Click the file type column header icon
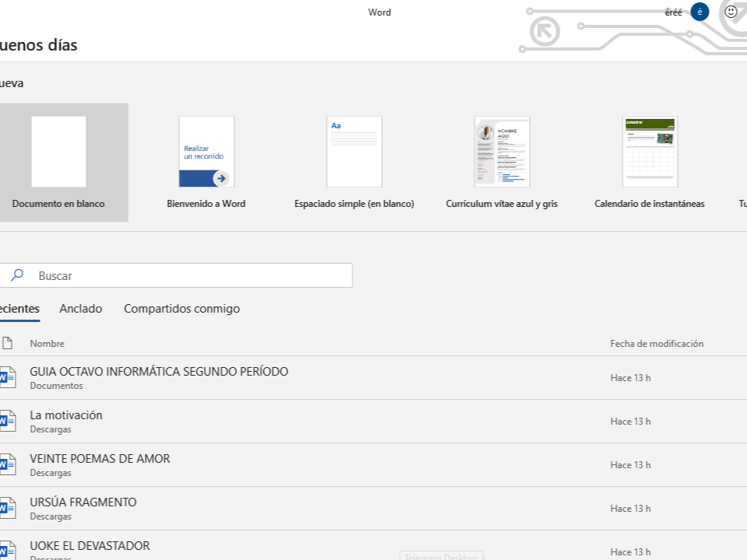 [x=7, y=343]
